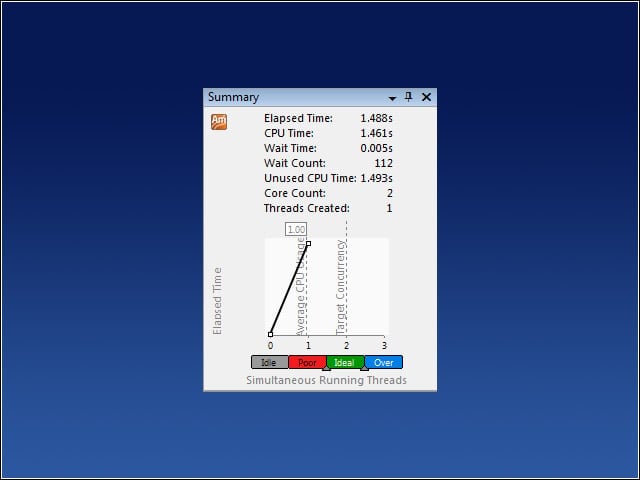640x480 pixels.
Task: Click the slider handle between Poor and Ideal
Action: 327,368
